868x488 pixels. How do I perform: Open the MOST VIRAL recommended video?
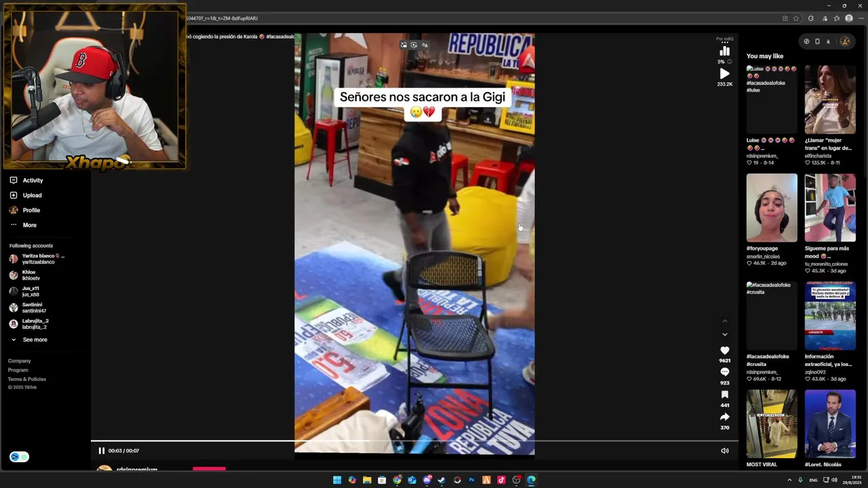pos(772,424)
